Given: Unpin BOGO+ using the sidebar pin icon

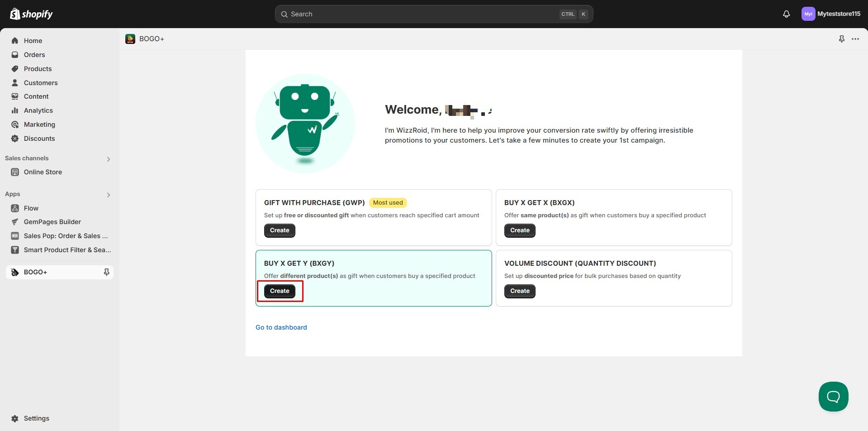Looking at the screenshot, I should click(106, 272).
